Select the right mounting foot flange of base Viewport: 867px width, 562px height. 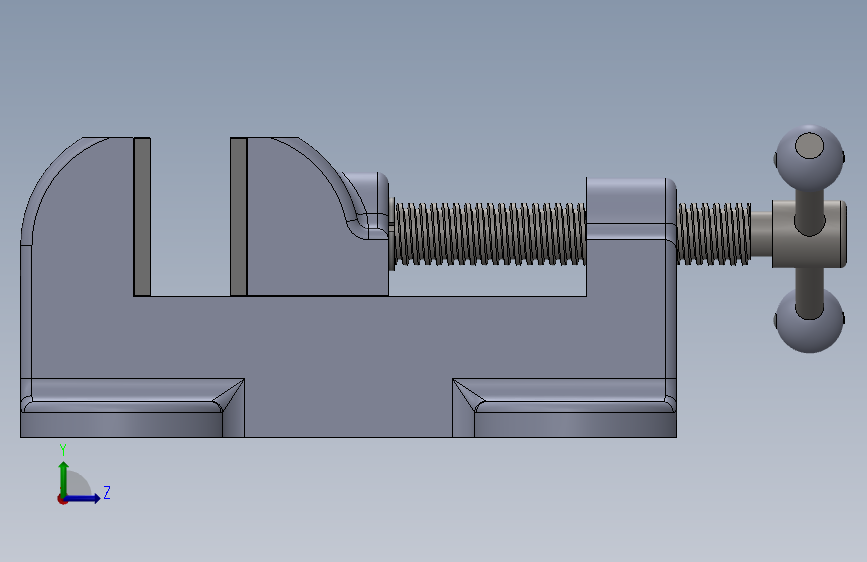pos(565,408)
